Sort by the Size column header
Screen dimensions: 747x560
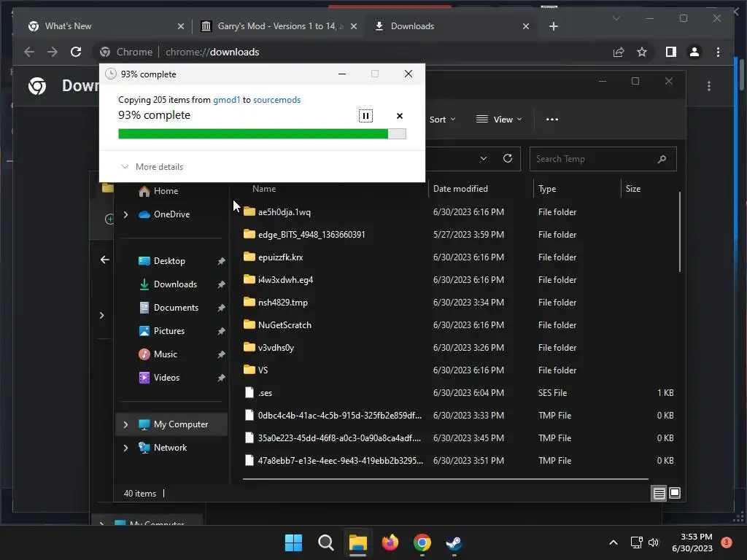[x=632, y=189]
